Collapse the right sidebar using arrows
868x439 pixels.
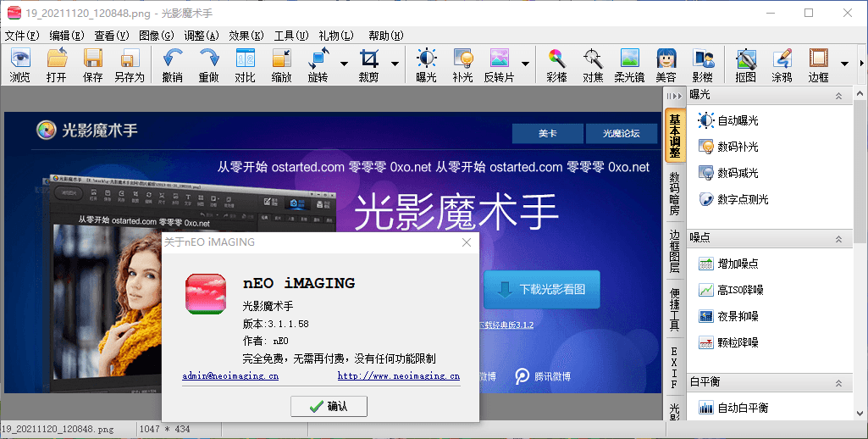tap(674, 96)
